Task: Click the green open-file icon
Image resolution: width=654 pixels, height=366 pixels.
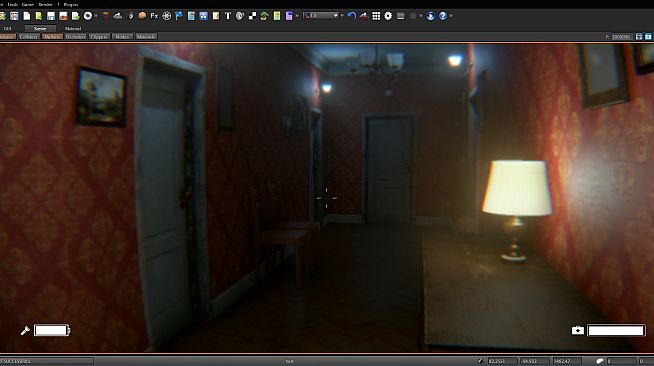Action: (x=39, y=16)
